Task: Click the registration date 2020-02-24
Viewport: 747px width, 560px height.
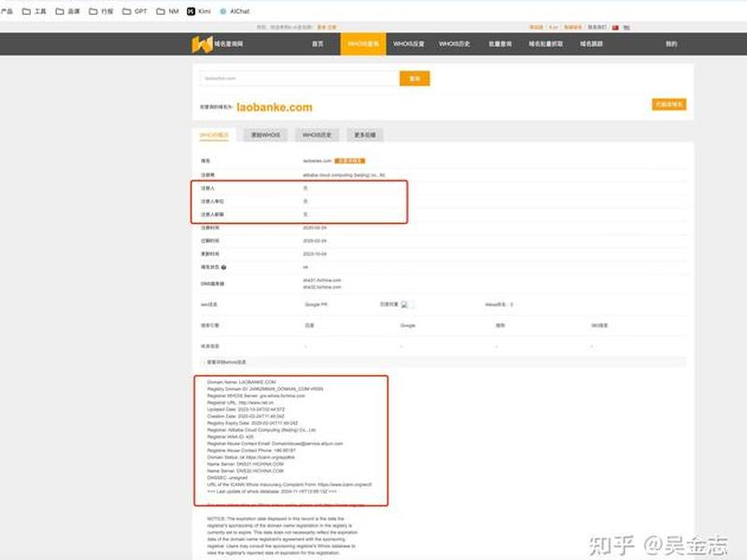Action: [315, 228]
